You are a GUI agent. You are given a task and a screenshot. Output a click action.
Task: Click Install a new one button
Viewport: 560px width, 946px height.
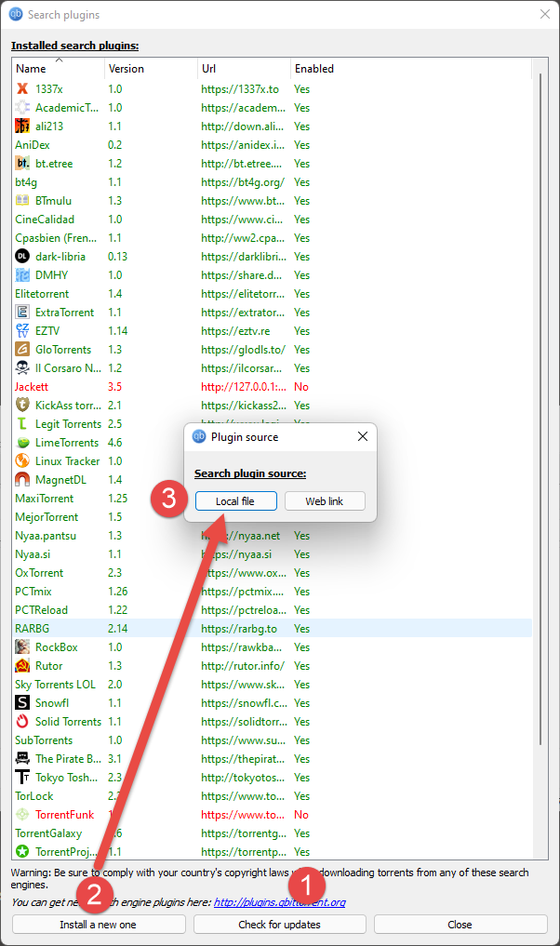(99, 925)
